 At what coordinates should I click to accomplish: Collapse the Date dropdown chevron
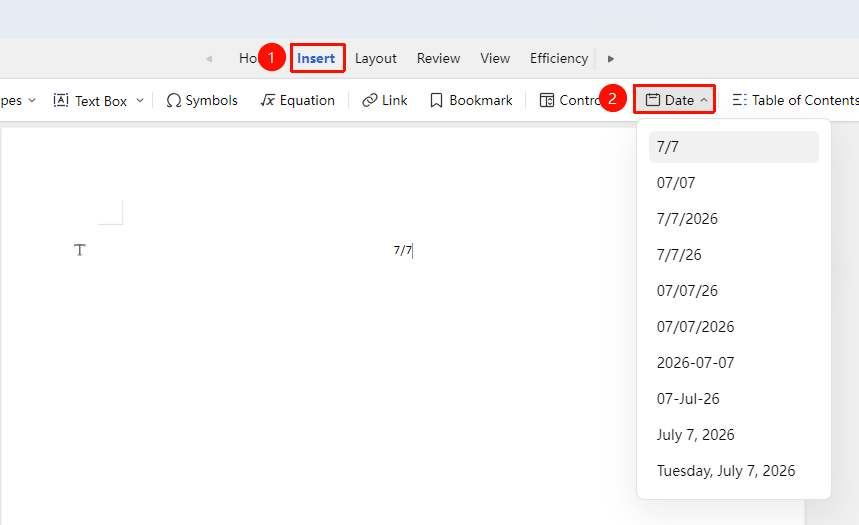(704, 100)
